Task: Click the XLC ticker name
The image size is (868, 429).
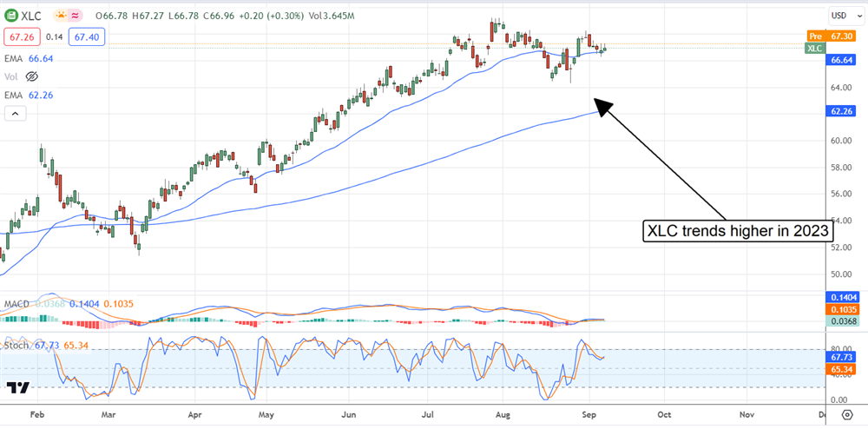Action: click(33, 16)
